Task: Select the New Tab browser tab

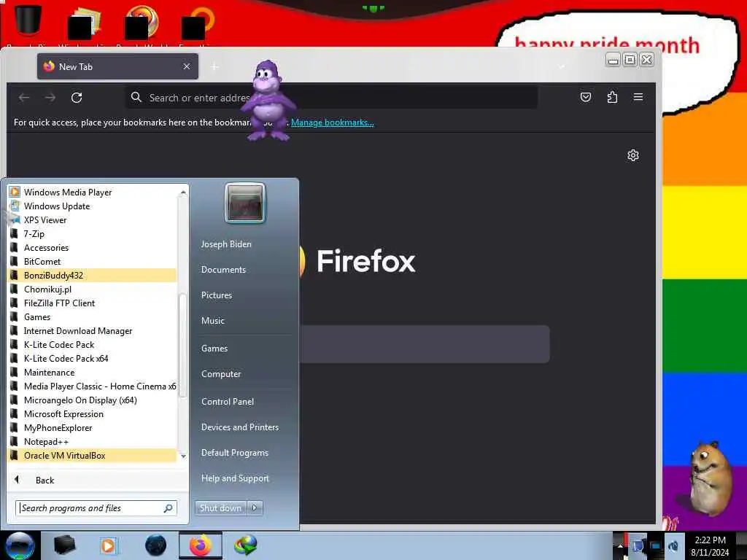Action: [117, 66]
